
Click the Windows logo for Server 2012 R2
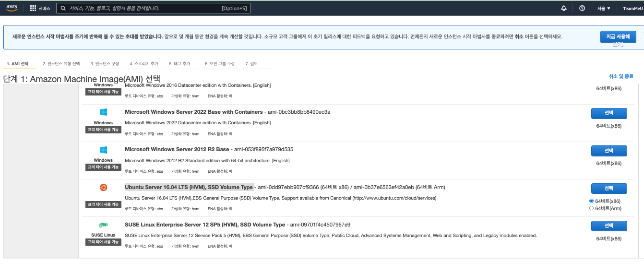click(103, 150)
